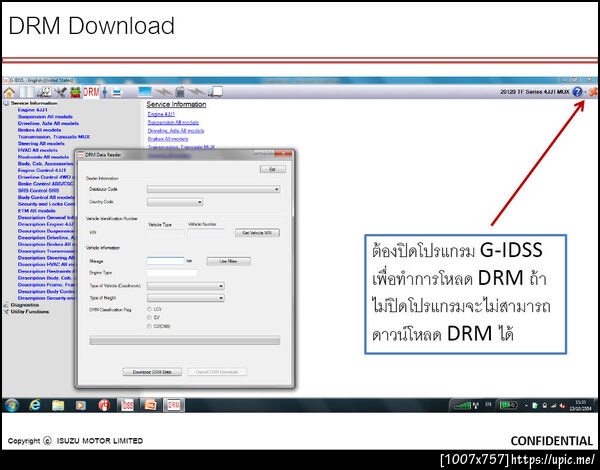Select the laptop computer connection icon

pos(145,92)
